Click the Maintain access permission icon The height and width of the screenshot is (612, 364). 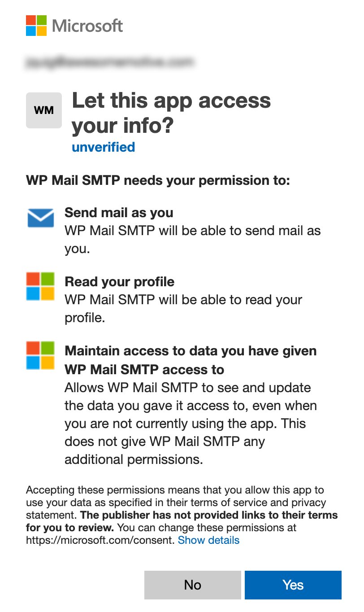[40, 356]
